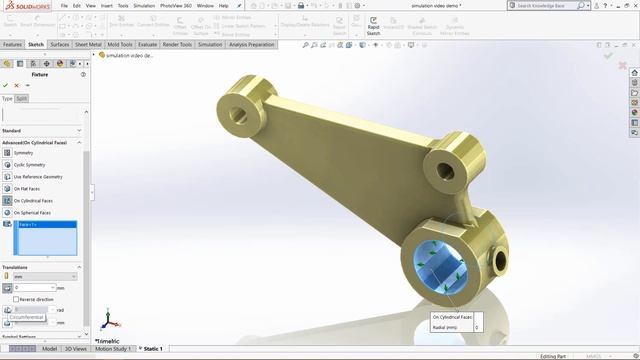Switch to the Analysis Preparation tab

pyautogui.click(x=251, y=44)
